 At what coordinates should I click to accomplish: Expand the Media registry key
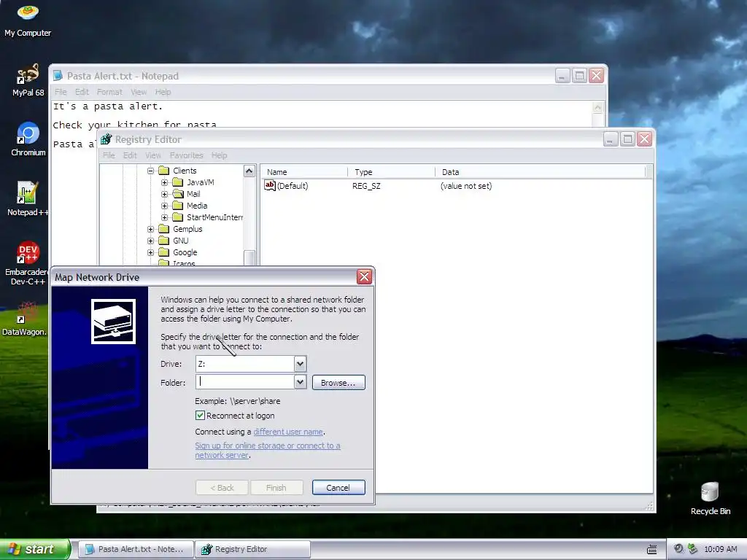(164, 206)
